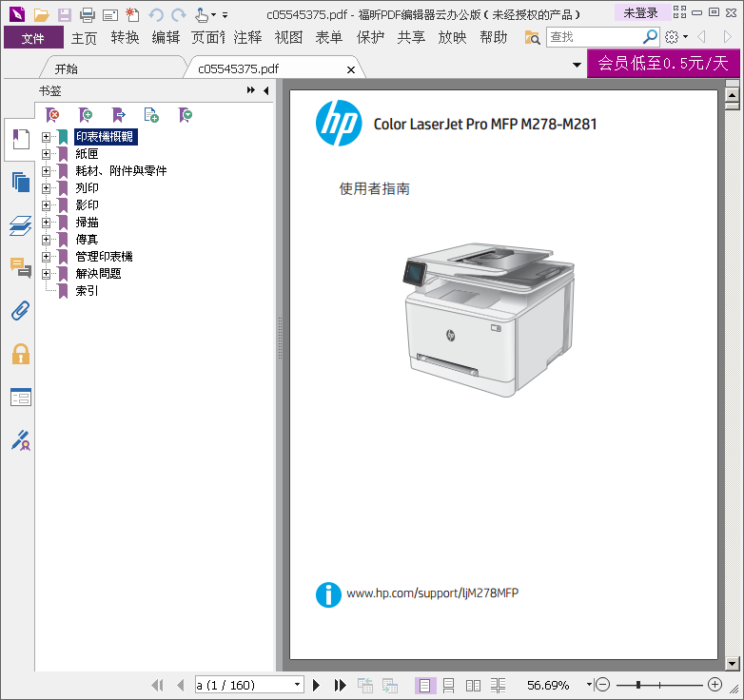Expand the 管理印表機 bookmark node

[46, 257]
